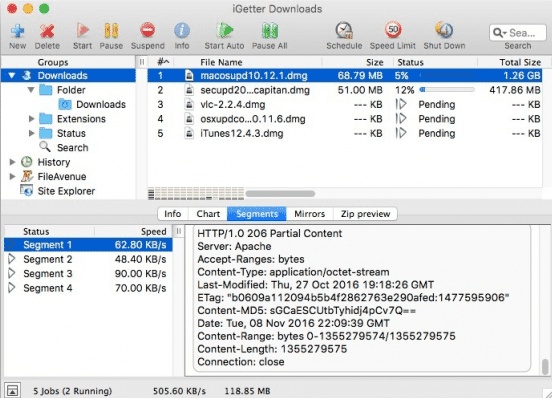Click splitter handle beside Groups header
The width and height of the screenshot is (552, 398).
click(142, 62)
